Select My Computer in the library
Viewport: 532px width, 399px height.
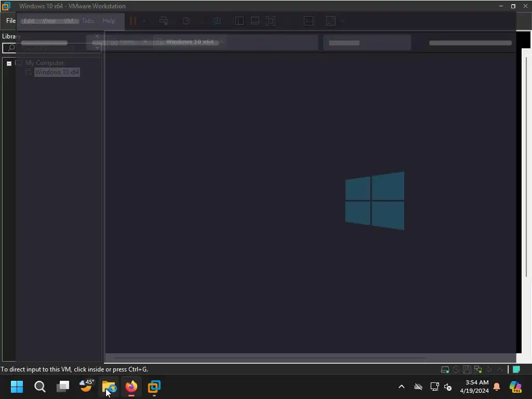click(x=45, y=63)
